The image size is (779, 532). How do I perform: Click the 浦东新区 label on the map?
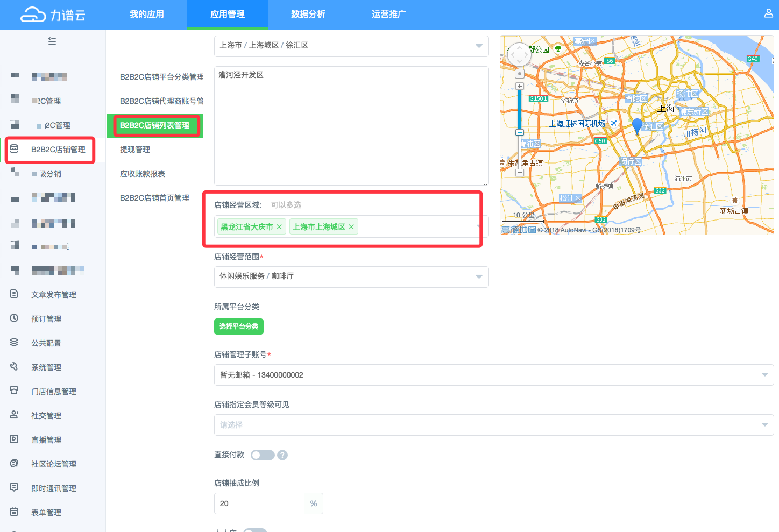(694, 111)
